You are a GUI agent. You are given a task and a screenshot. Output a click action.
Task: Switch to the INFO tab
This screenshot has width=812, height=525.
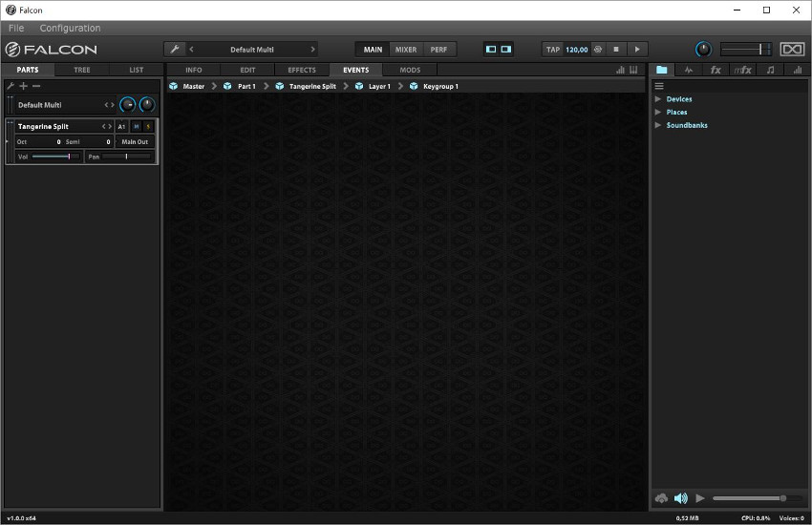pos(194,70)
